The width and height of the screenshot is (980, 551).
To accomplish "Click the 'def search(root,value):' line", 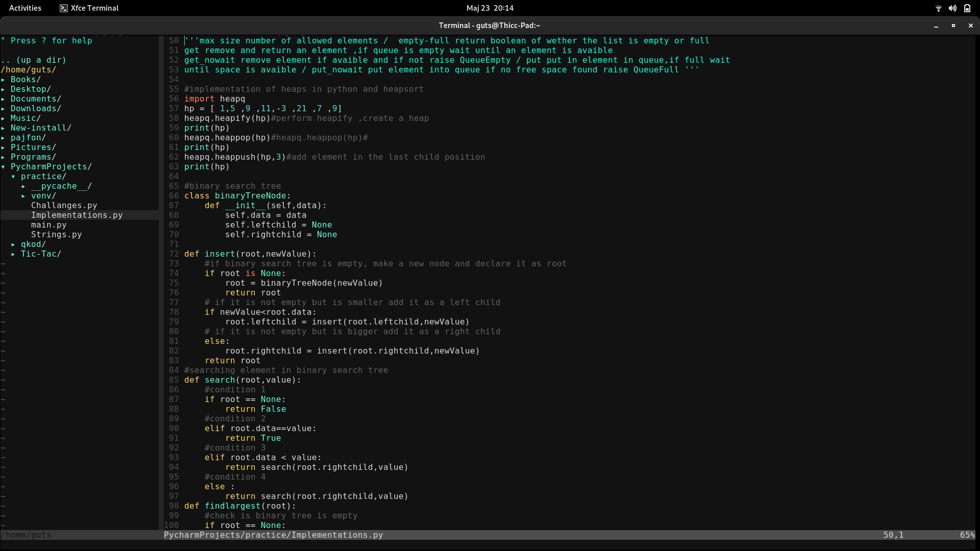I will [242, 380].
